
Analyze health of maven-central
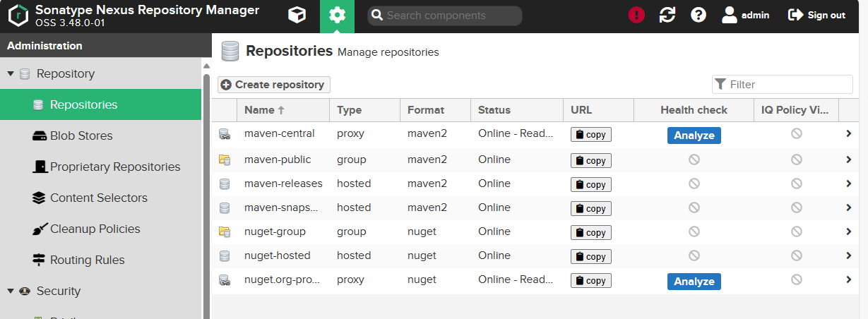pyautogui.click(x=694, y=136)
